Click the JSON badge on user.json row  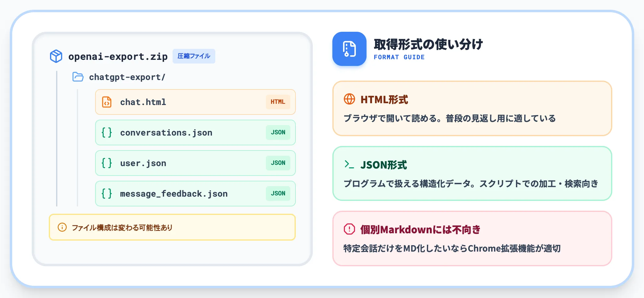pyautogui.click(x=278, y=163)
